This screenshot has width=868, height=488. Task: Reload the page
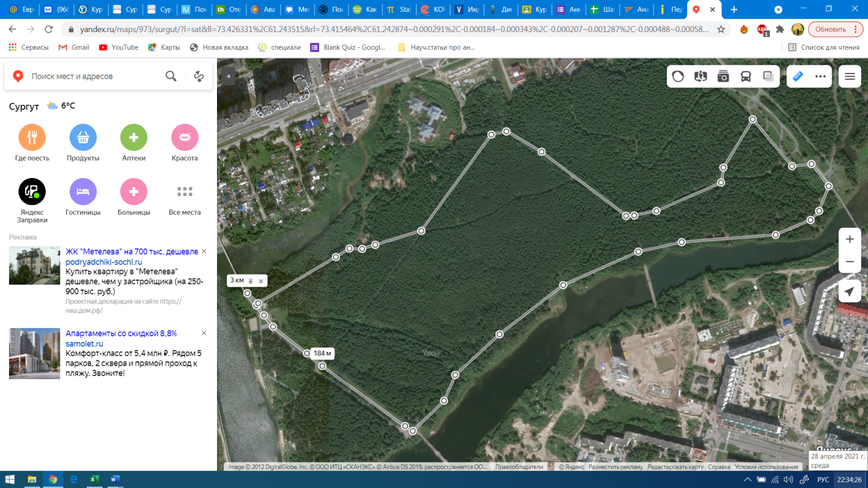(x=48, y=29)
